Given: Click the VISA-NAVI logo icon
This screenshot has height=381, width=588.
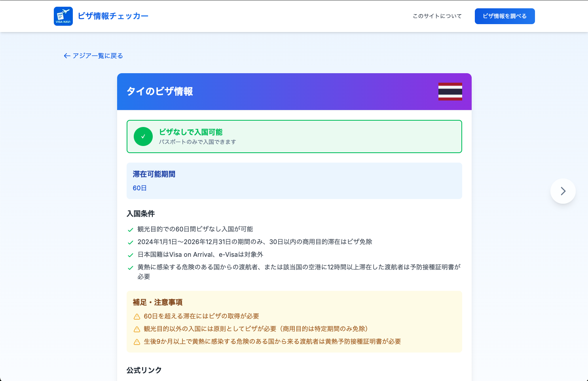Looking at the screenshot, I should pyautogui.click(x=63, y=16).
